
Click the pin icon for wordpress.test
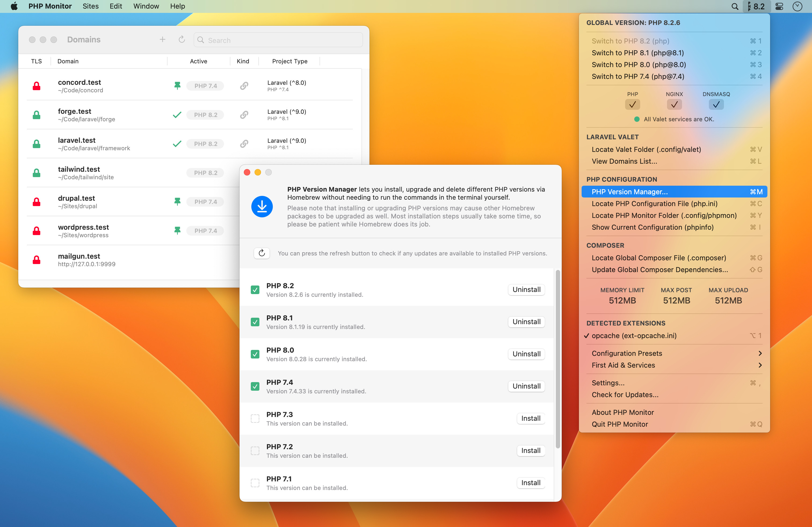tap(177, 230)
